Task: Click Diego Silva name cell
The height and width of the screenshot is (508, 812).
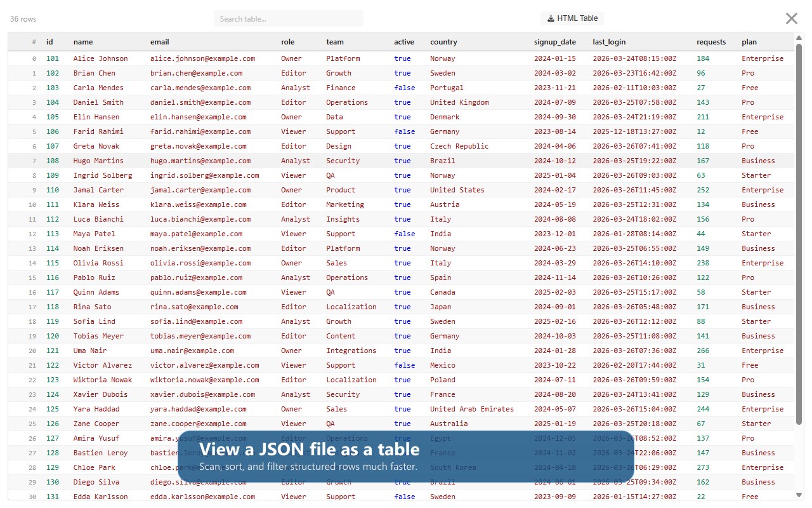Action: click(96, 482)
